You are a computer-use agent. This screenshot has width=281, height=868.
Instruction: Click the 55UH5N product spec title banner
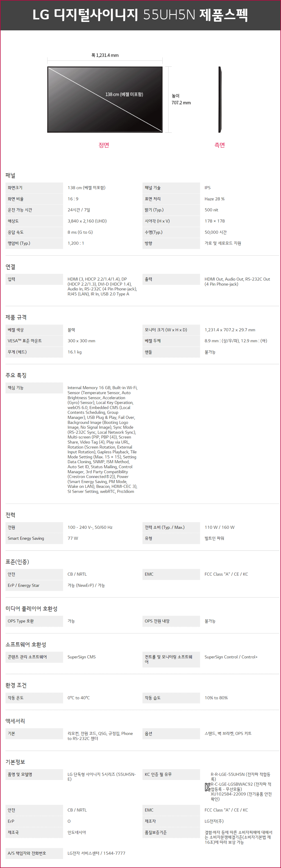pos(140,15)
